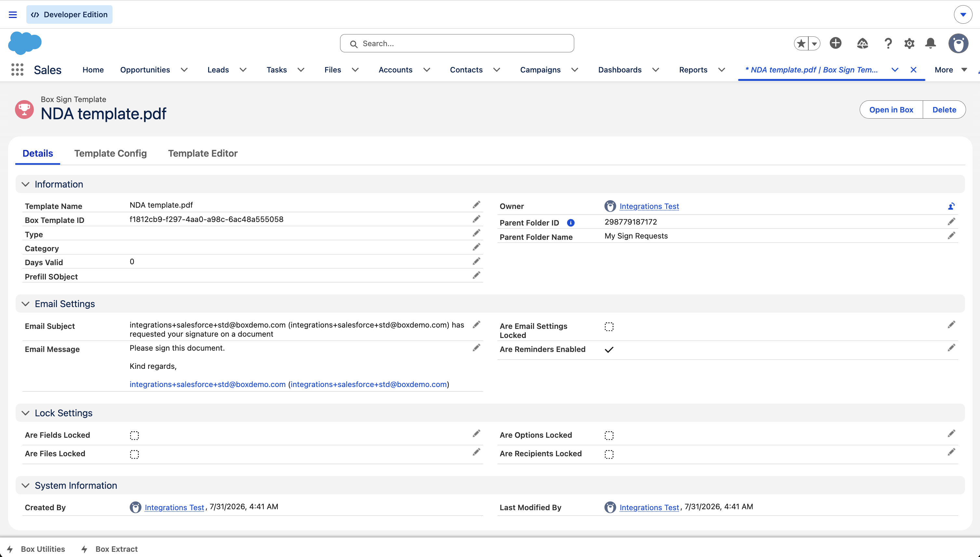Open the hamburger menu at top left
The image size is (980, 557).
13,15
